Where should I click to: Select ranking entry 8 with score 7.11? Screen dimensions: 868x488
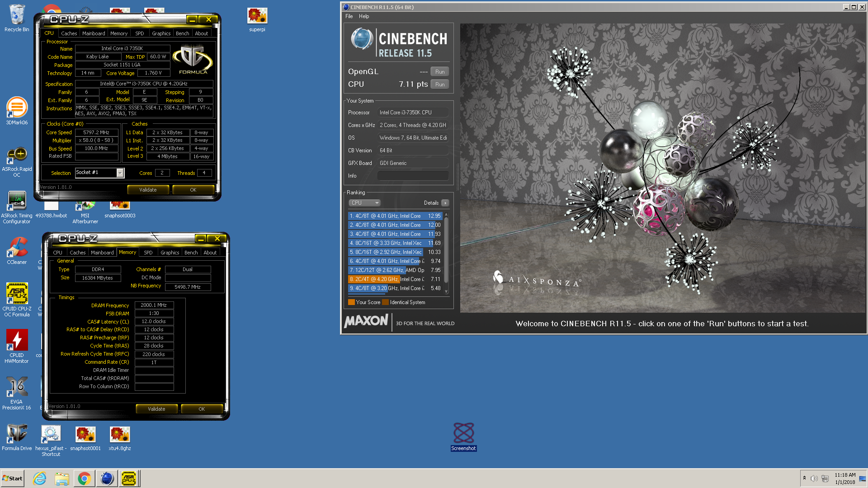(x=396, y=279)
